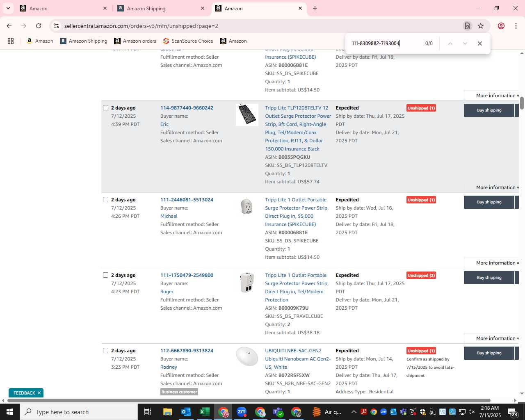Bookmark this page with the star
The image size is (525, 420).
click(481, 26)
